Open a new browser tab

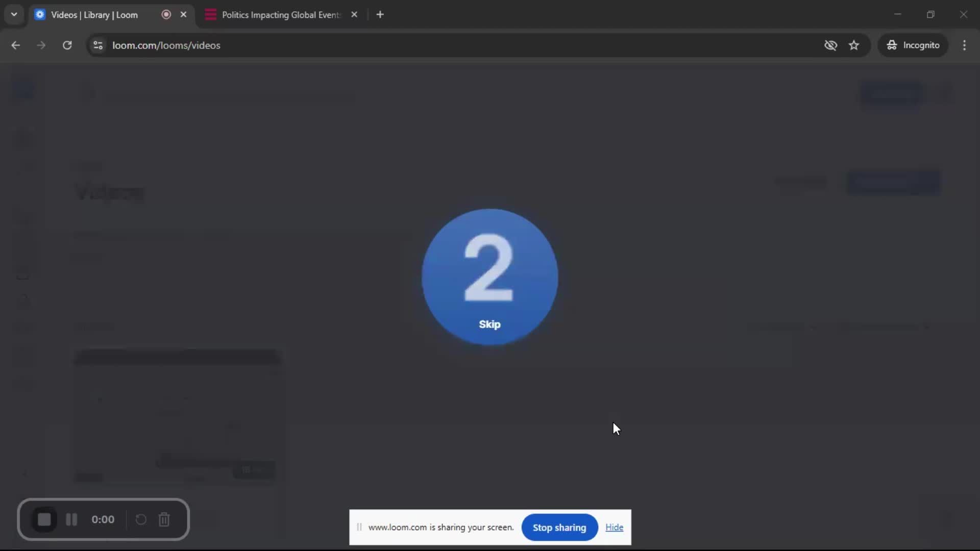tap(380, 14)
